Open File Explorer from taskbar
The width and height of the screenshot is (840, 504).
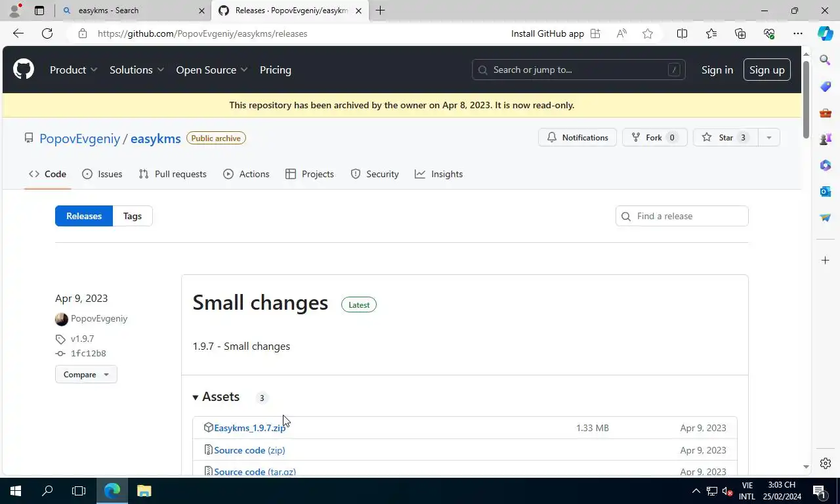click(144, 491)
